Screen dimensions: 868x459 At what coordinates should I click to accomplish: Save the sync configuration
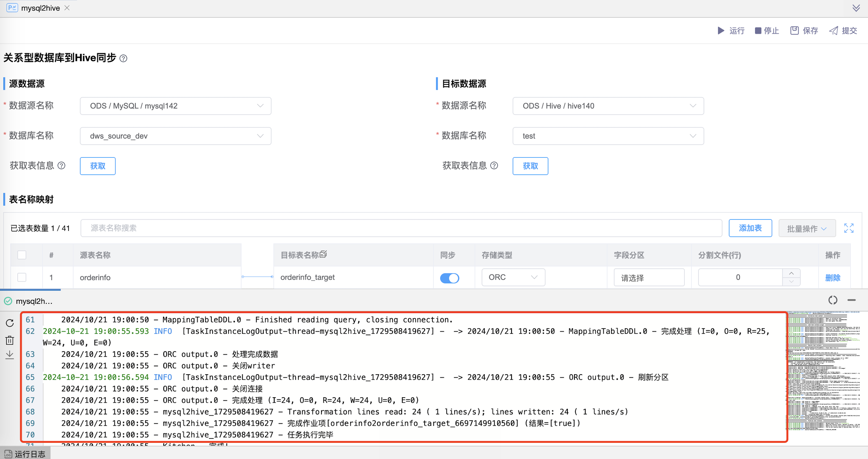pyautogui.click(x=804, y=31)
